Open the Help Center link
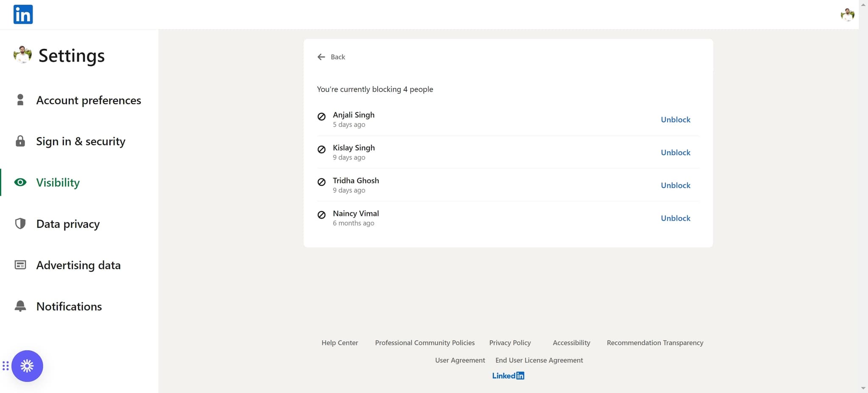Screen dimensions: 868x393 click(x=339, y=343)
